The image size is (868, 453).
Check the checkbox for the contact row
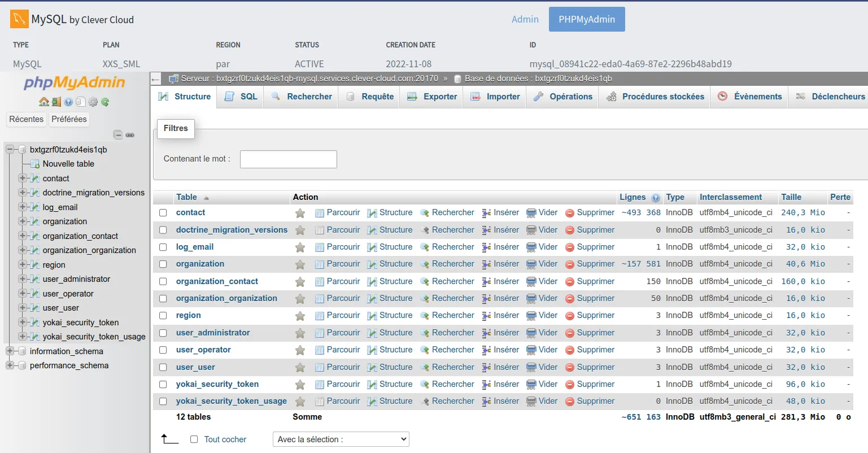coord(163,212)
